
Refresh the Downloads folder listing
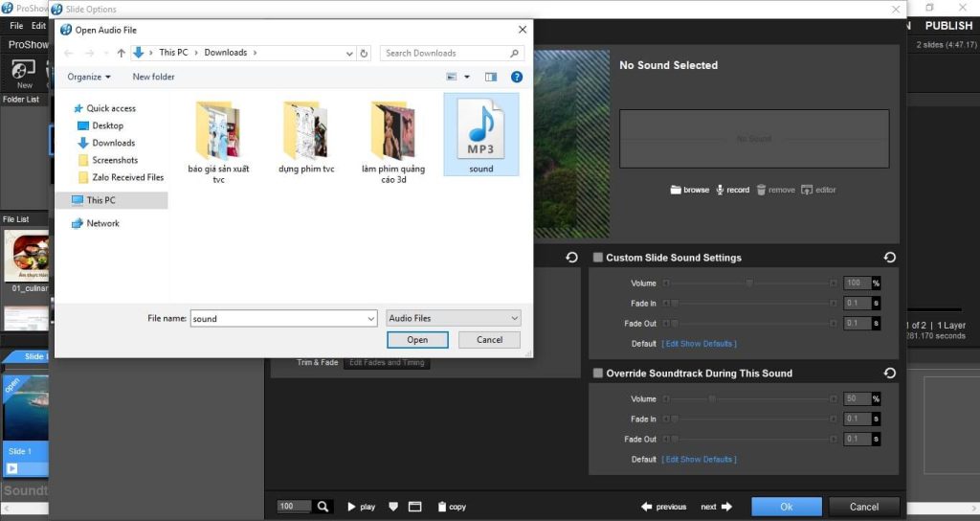point(364,54)
